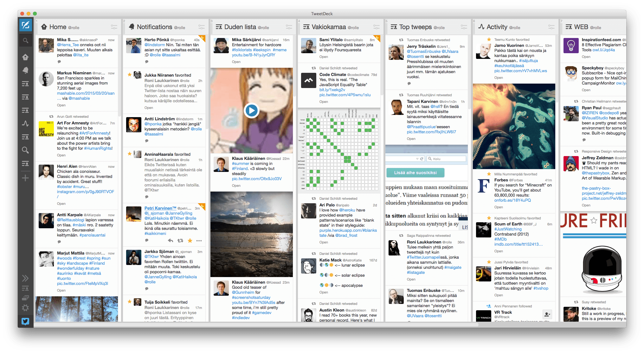644x353 pixels.
Task: Jump to Activity via sidebar pulse icon
Action: pos(25,123)
